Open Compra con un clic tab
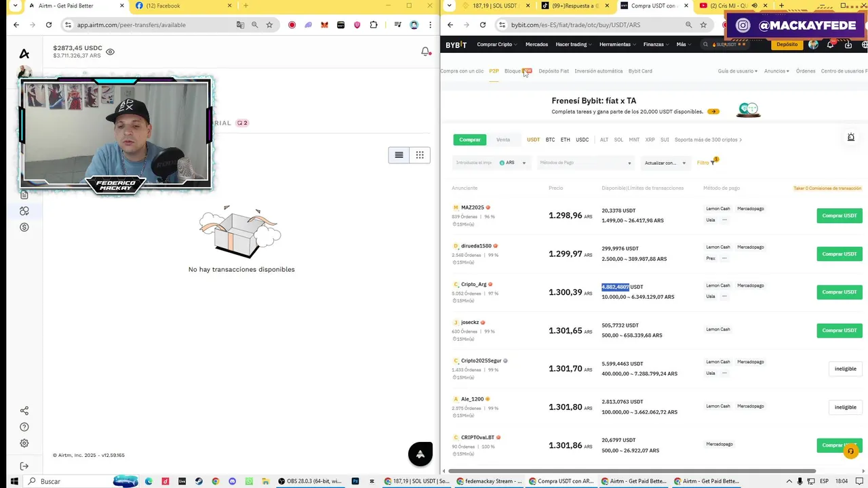 point(462,71)
